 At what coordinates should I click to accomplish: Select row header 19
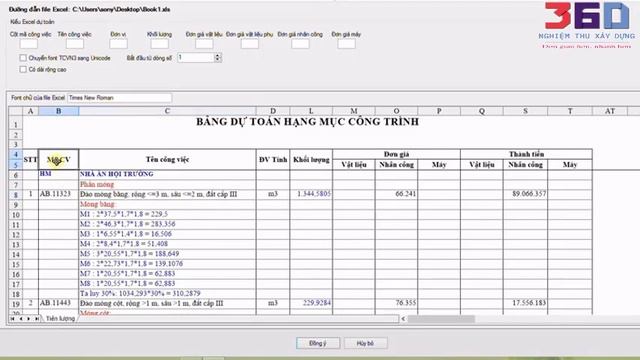pyautogui.click(x=16, y=304)
